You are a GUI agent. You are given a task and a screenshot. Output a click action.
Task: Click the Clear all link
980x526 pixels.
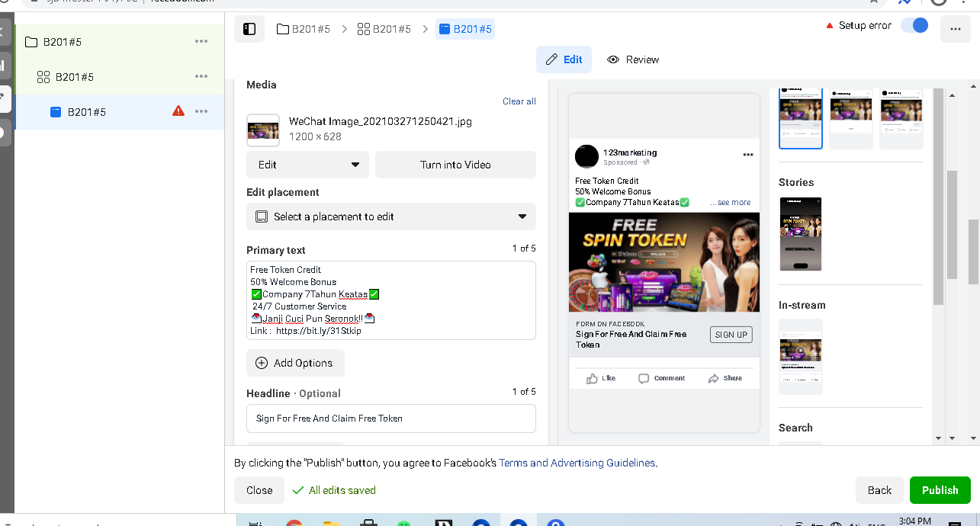[519, 101]
